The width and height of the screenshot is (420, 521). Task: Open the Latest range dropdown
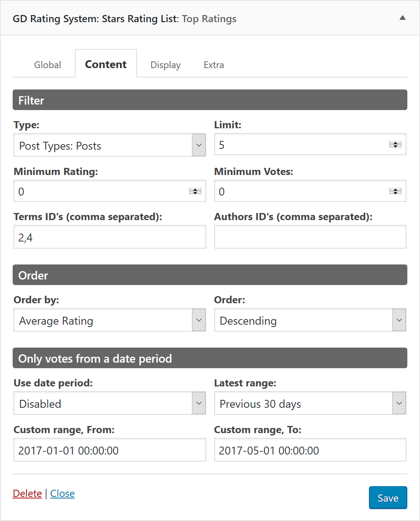click(310, 403)
